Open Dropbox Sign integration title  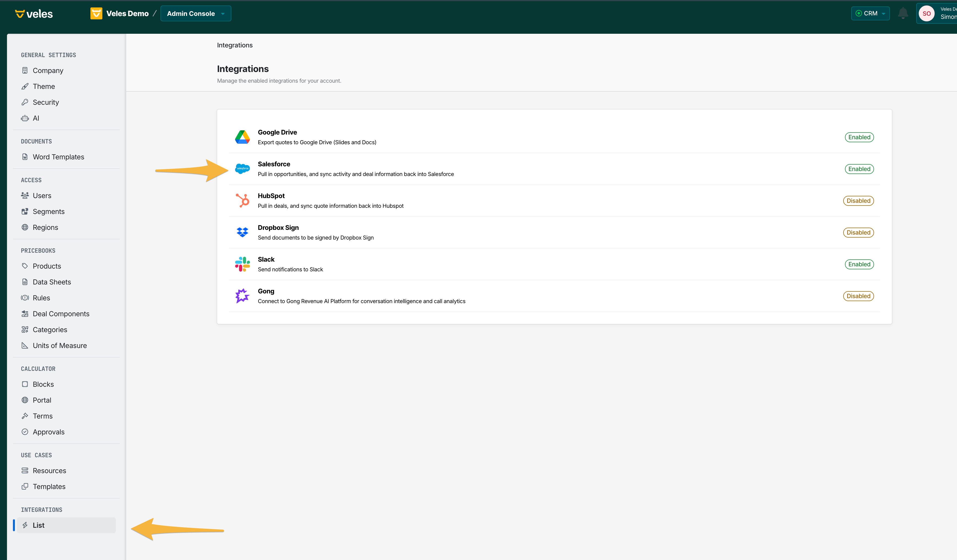coord(278,228)
